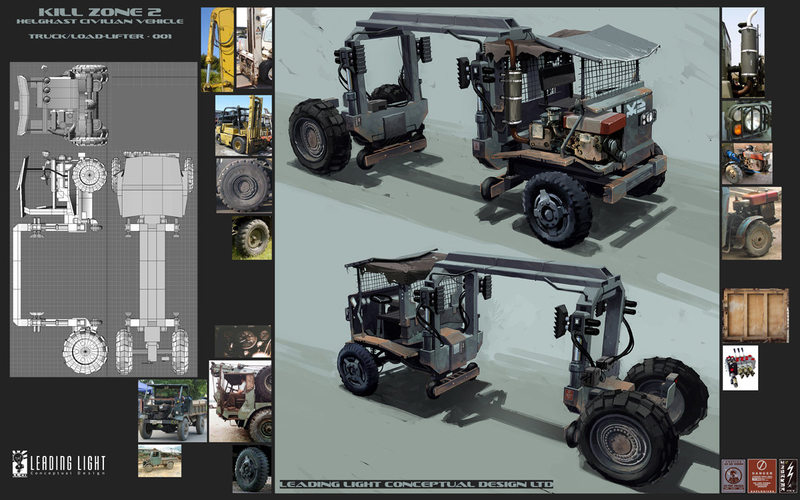The height and width of the screenshot is (500, 800).
Task: Select the side-view wireframe with long arm
Action: (60, 261)
